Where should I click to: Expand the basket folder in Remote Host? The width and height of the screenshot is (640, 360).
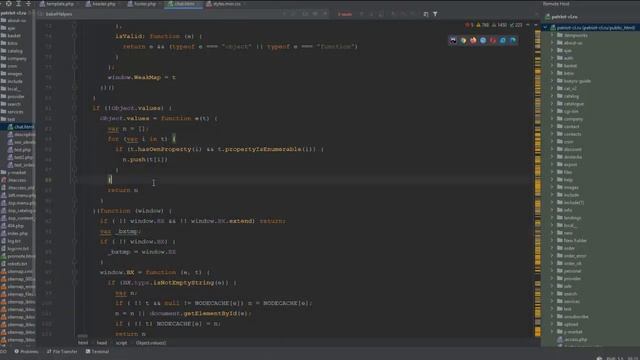(x=553, y=65)
